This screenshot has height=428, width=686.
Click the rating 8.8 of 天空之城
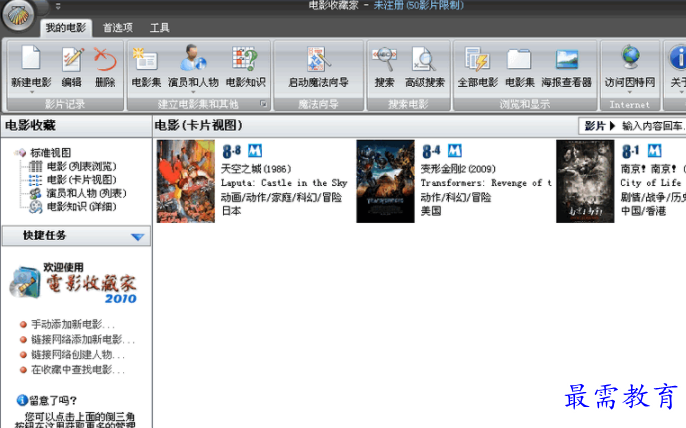(x=231, y=151)
